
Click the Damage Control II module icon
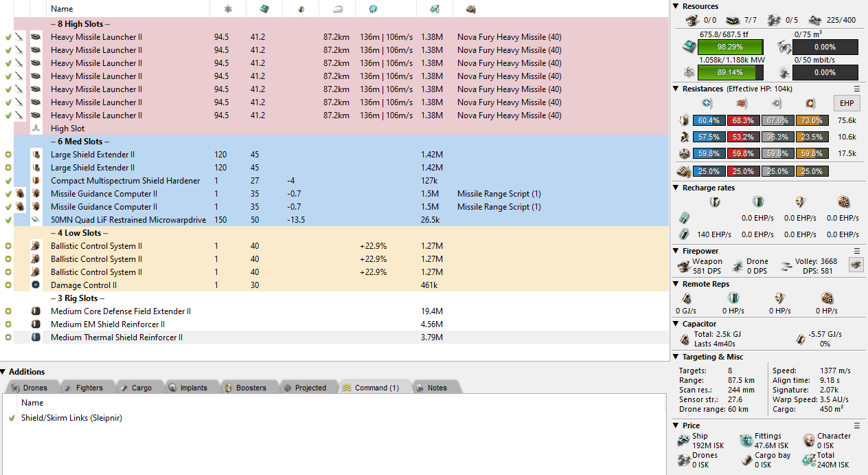pyautogui.click(x=36, y=285)
